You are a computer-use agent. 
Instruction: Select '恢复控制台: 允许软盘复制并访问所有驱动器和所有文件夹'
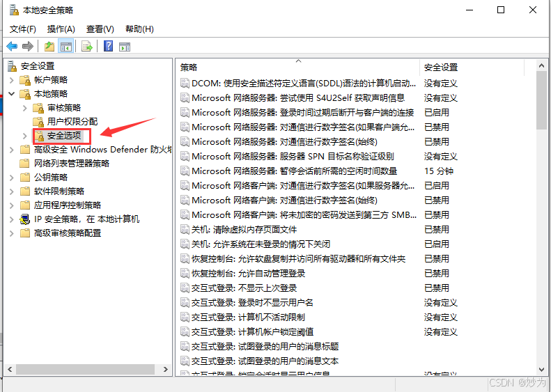(x=299, y=259)
